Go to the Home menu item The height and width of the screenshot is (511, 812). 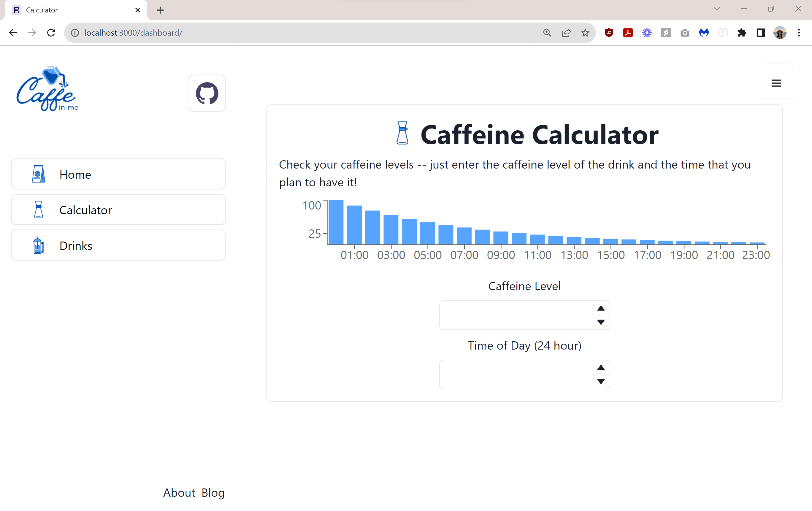[x=118, y=174]
